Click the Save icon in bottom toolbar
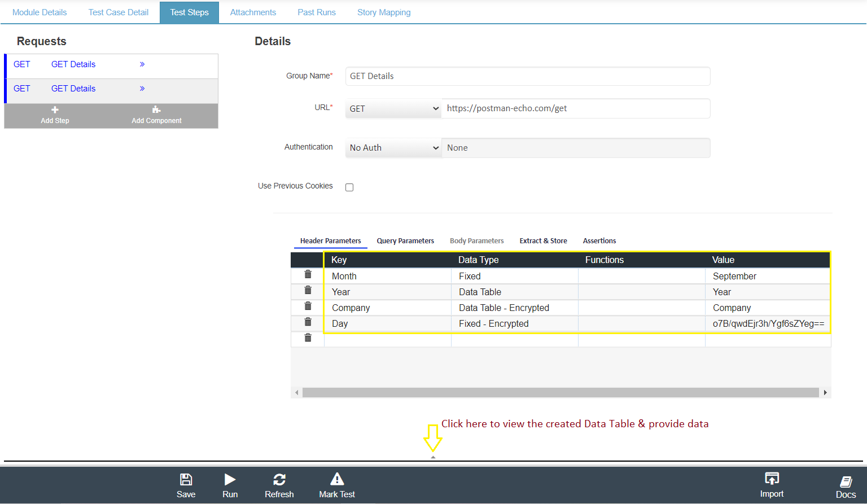Image resolution: width=867 pixels, height=504 pixels. (186, 479)
